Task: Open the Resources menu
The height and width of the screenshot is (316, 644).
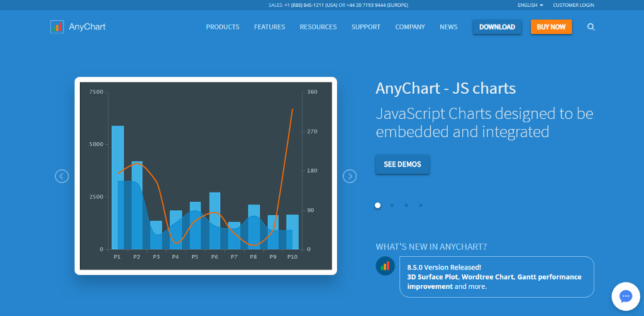Action: coord(318,27)
